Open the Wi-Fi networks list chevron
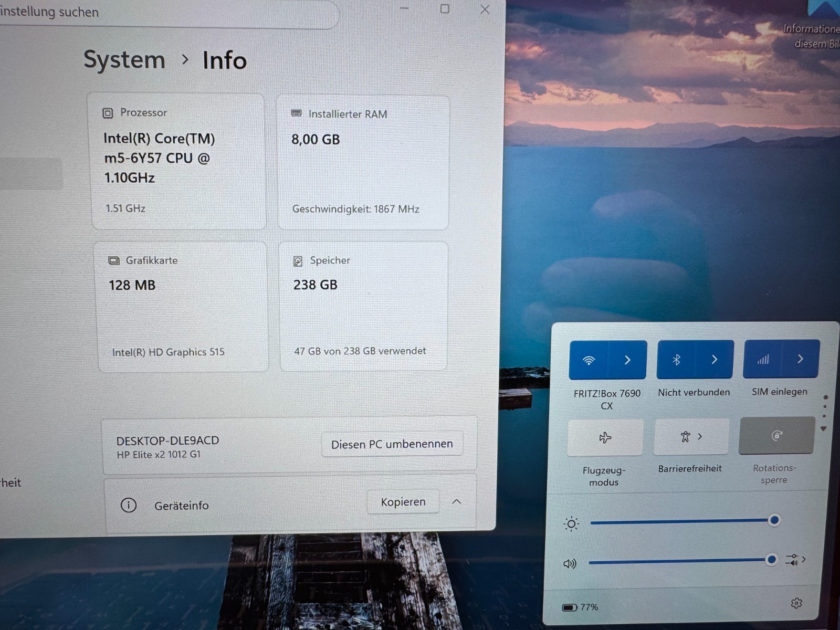The image size is (840, 630). [x=627, y=360]
